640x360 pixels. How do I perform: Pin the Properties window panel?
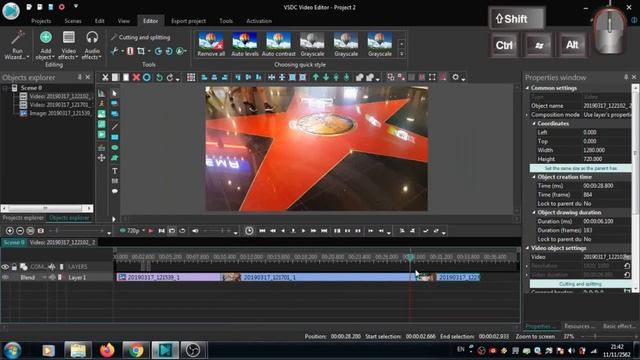click(x=626, y=77)
